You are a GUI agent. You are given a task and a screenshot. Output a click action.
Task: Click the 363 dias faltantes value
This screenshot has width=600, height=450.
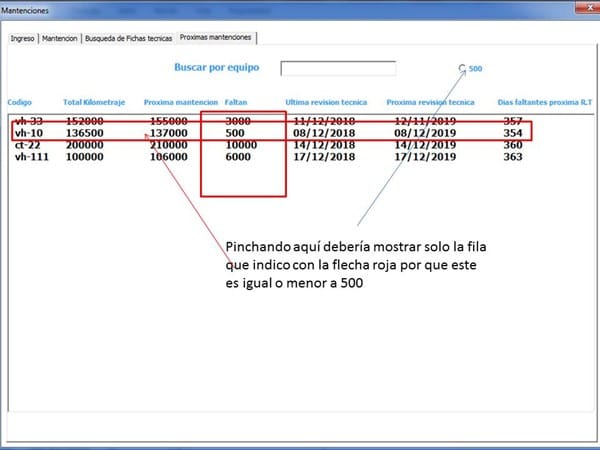click(513, 157)
